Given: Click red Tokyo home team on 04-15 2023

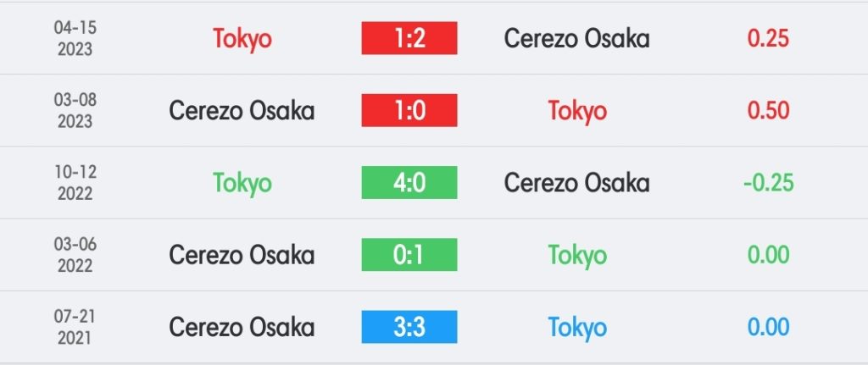Looking at the screenshot, I should (x=242, y=39).
